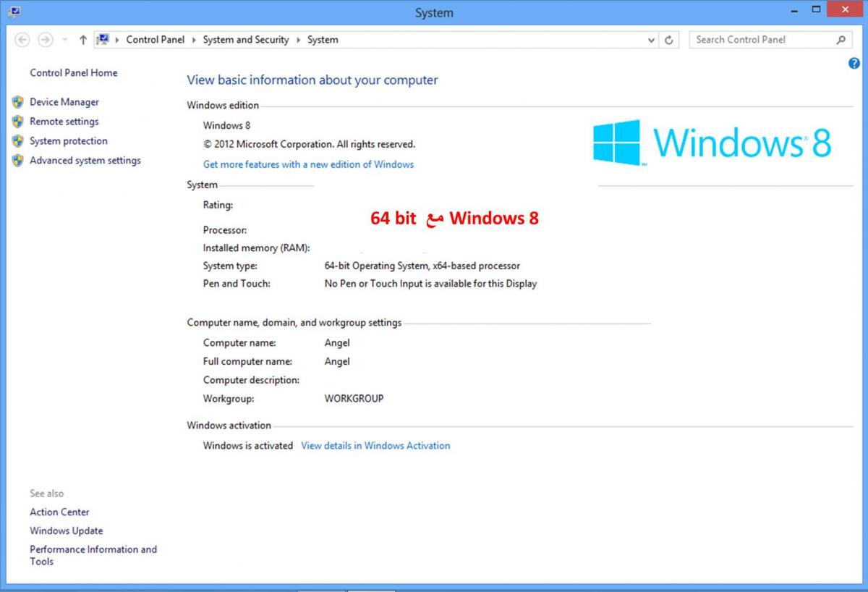Go up one level with Up arrow
Viewport: 868px width, 592px height.
click(83, 40)
